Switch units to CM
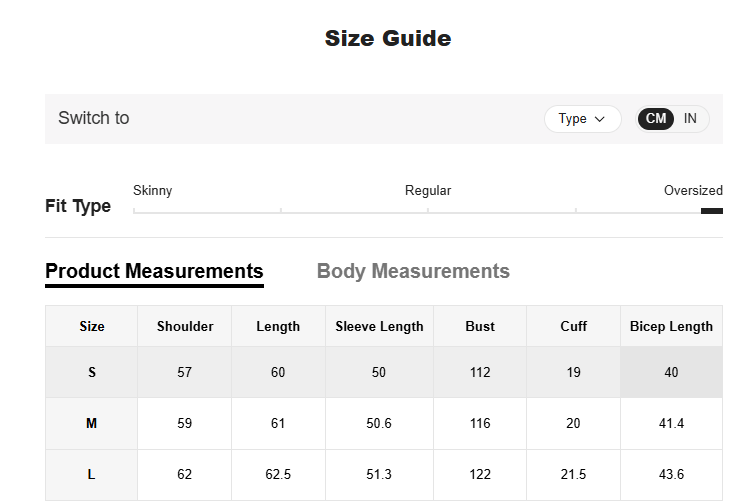755x504 pixels. 656,119
